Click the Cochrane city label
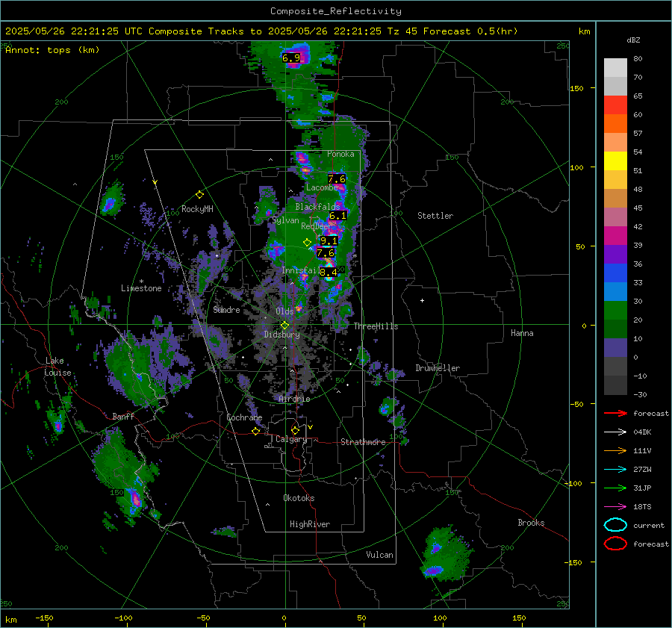Viewport: 672px width, 628px height. pyautogui.click(x=244, y=417)
